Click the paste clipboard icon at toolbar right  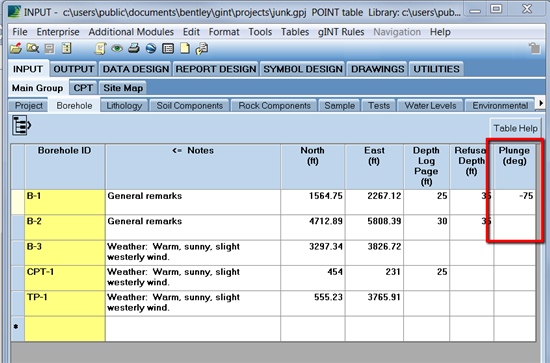[x=534, y=48]
